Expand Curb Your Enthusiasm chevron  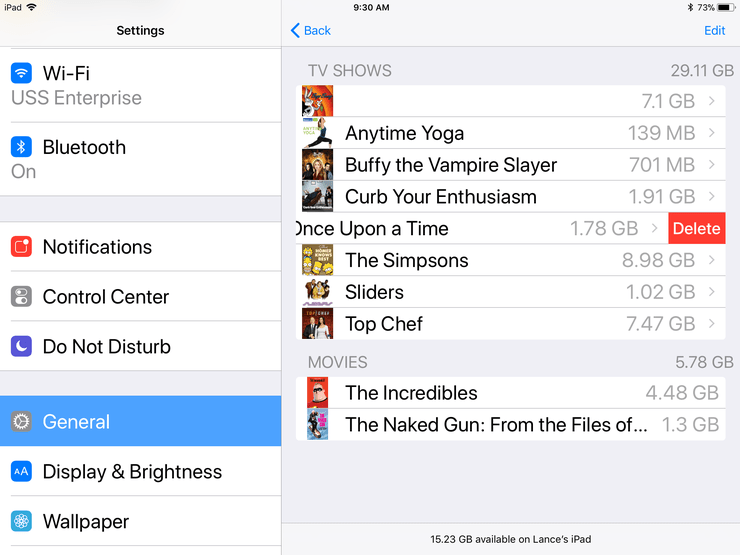point(712,196)
